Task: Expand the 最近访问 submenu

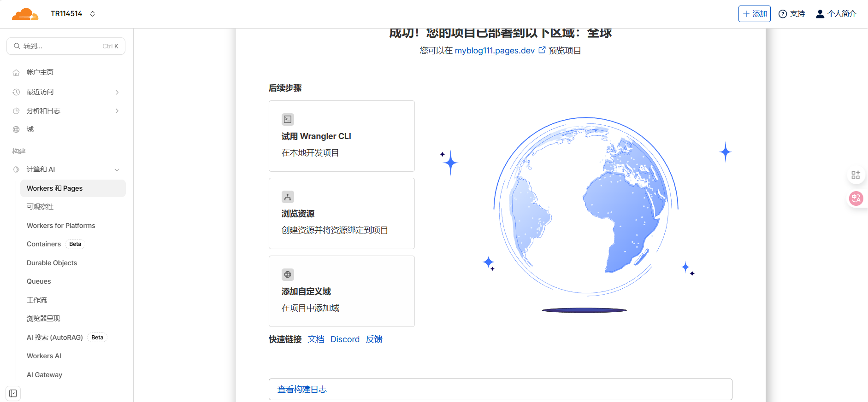Action: [x=117, y=92]
